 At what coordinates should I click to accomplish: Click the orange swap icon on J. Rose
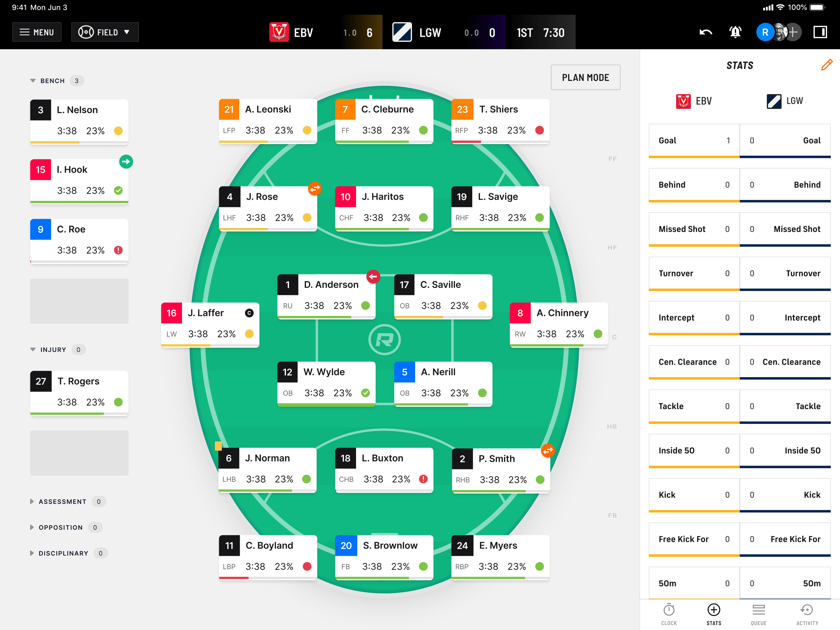(315, 189)
